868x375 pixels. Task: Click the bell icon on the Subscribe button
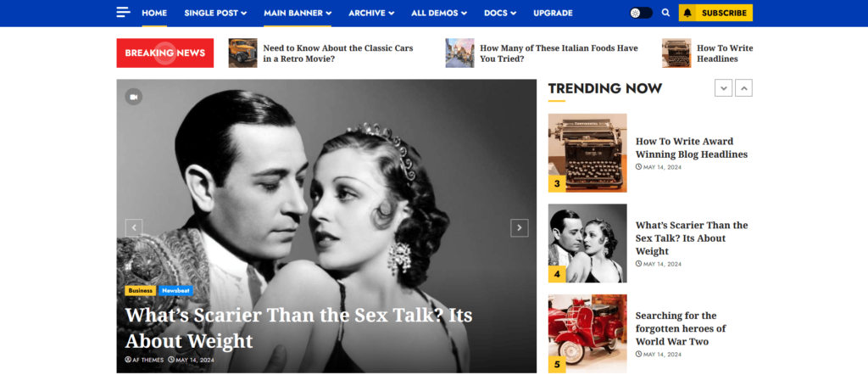point(687,13)
